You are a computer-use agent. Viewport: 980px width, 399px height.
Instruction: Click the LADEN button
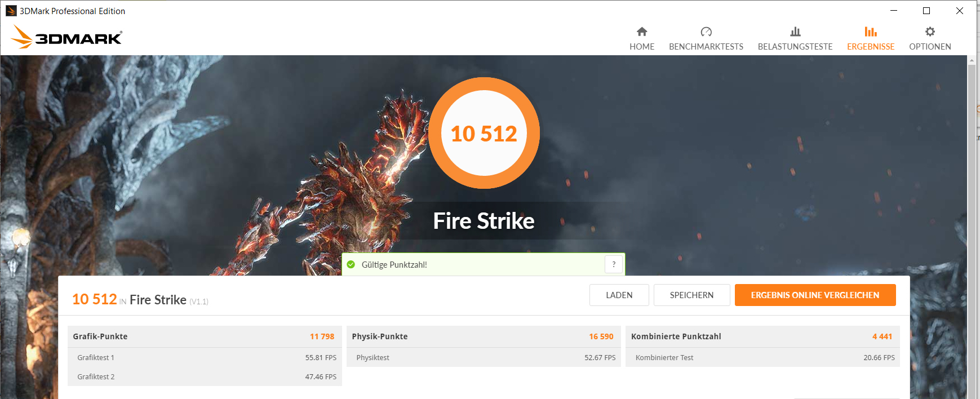tap(619, 295)
